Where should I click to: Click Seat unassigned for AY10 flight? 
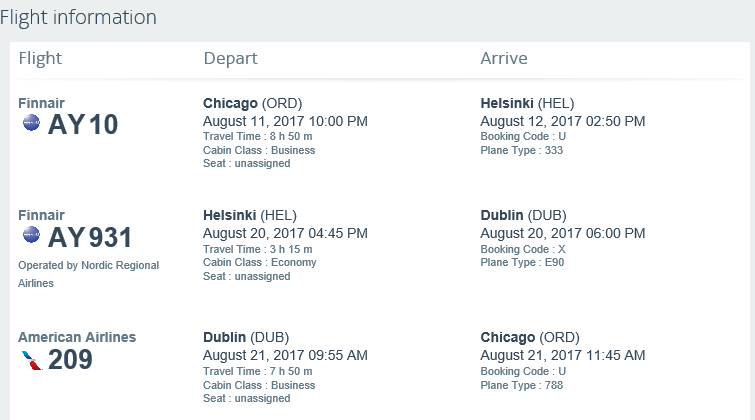[247, 163]
